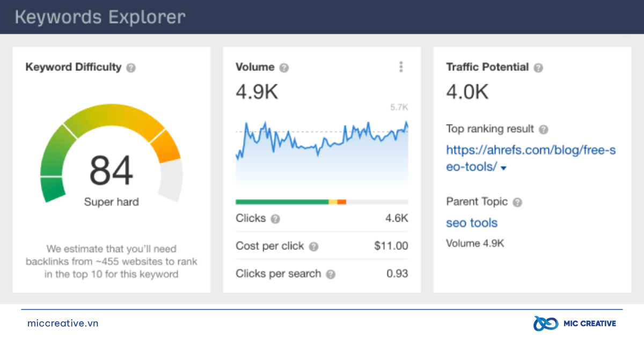The image size is (644, 338).
Task: Click the 4.9K volume value
Action: 257,92
